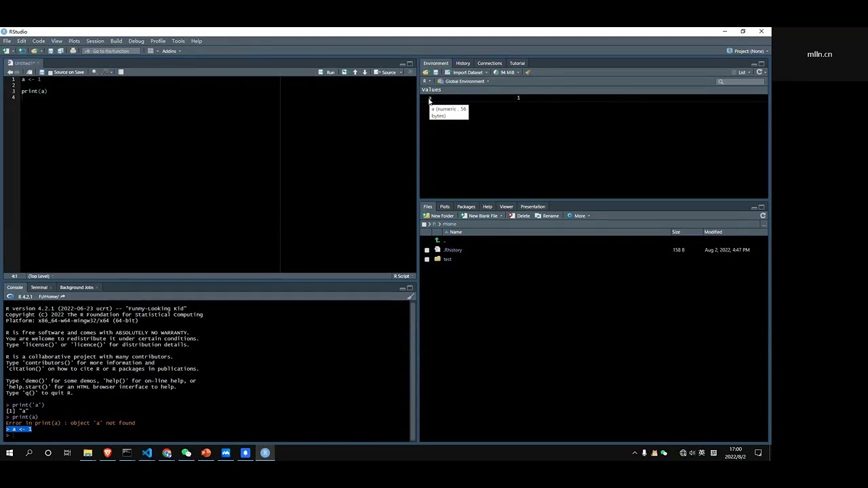Open the Project: (None) dropdown

point(746,51)
